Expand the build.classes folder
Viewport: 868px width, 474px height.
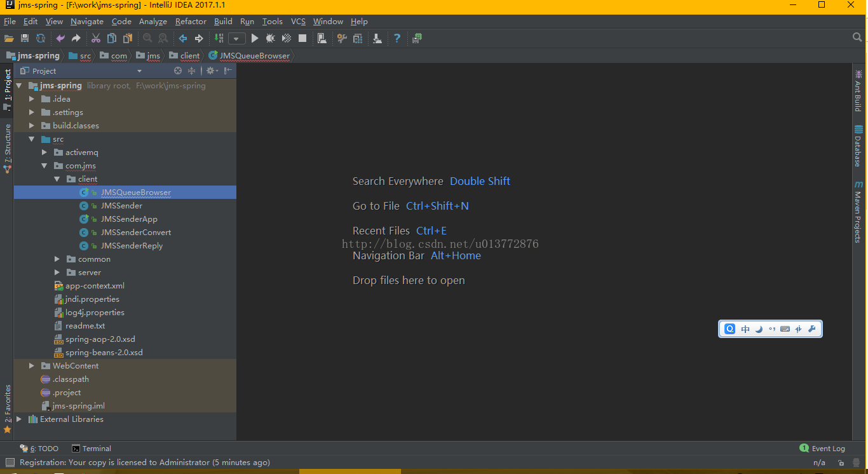click(31, 126)
